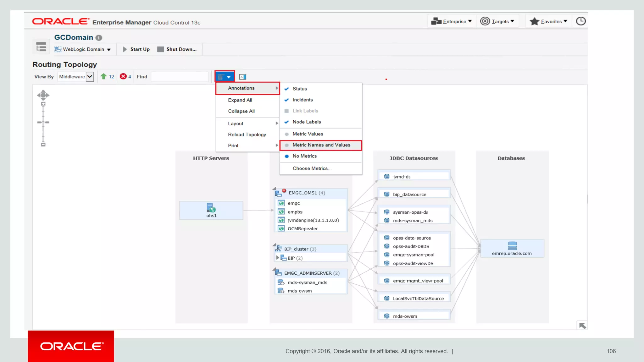This screenshot has height=362, width=644.
Task: Choose Reload Topology from the menu
Action: coord(247,134)
